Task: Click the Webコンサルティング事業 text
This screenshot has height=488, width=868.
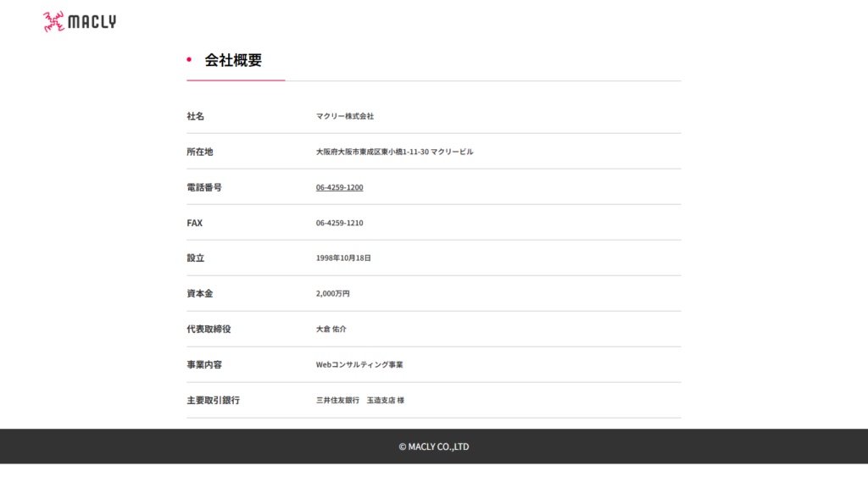Action: click(x=359, y=365)
